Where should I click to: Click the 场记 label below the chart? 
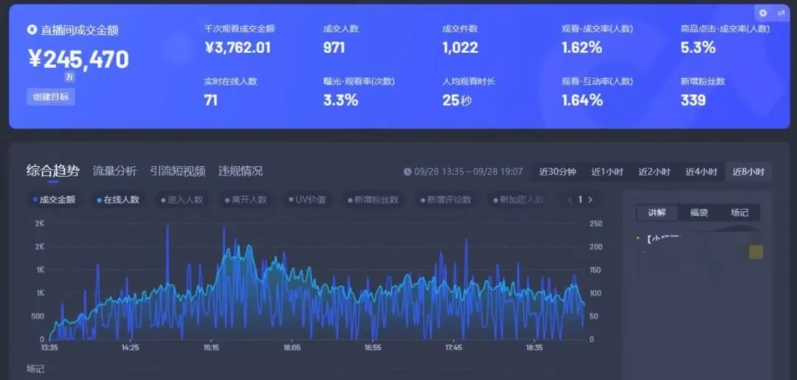click(x=36, y=369)
